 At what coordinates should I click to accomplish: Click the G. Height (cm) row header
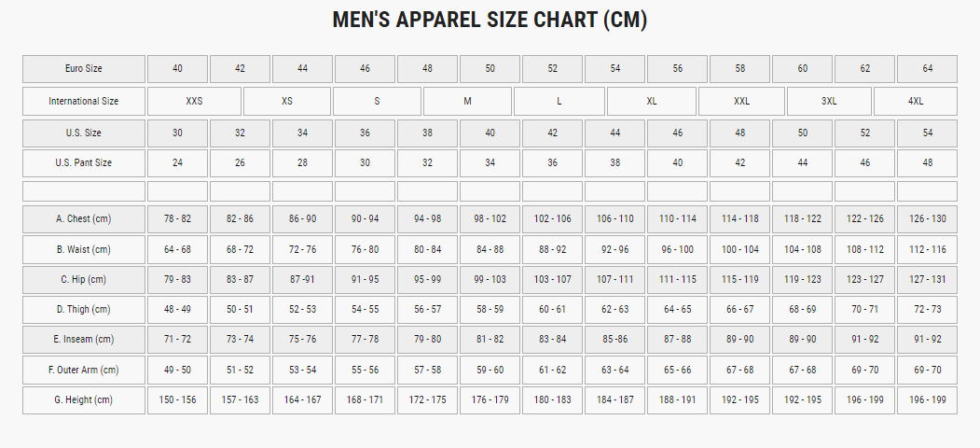tap(84, 400)
